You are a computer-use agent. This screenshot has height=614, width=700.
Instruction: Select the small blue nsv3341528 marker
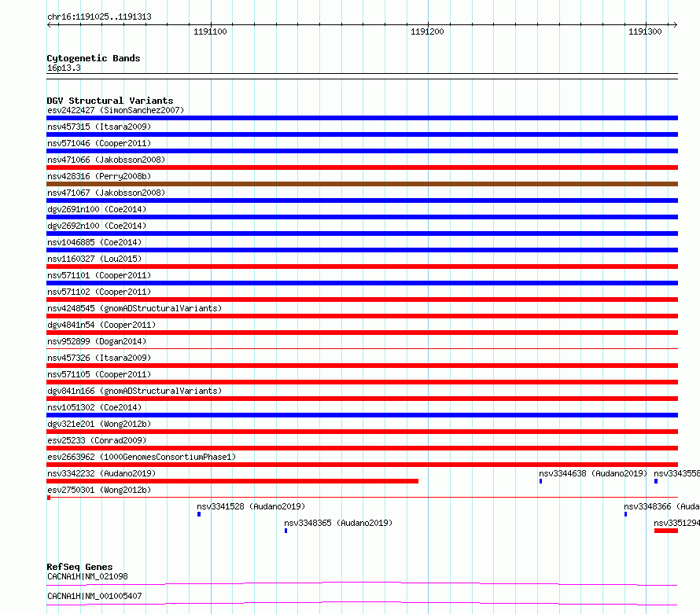pos(199,514)
